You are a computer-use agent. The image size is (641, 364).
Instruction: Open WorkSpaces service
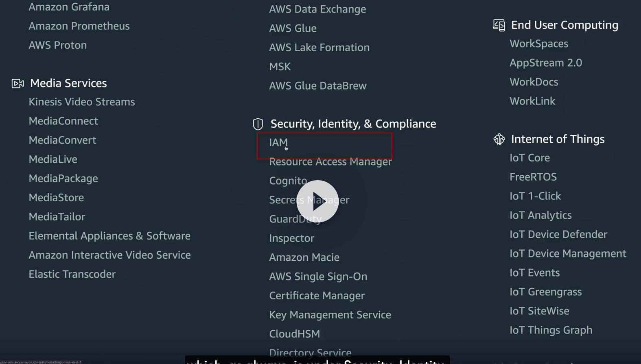tap(538, 44)
